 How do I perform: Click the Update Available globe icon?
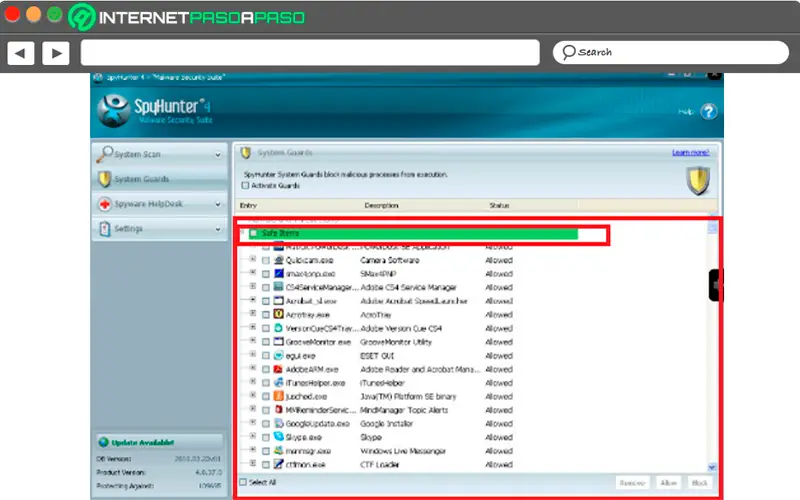[104, 442]
